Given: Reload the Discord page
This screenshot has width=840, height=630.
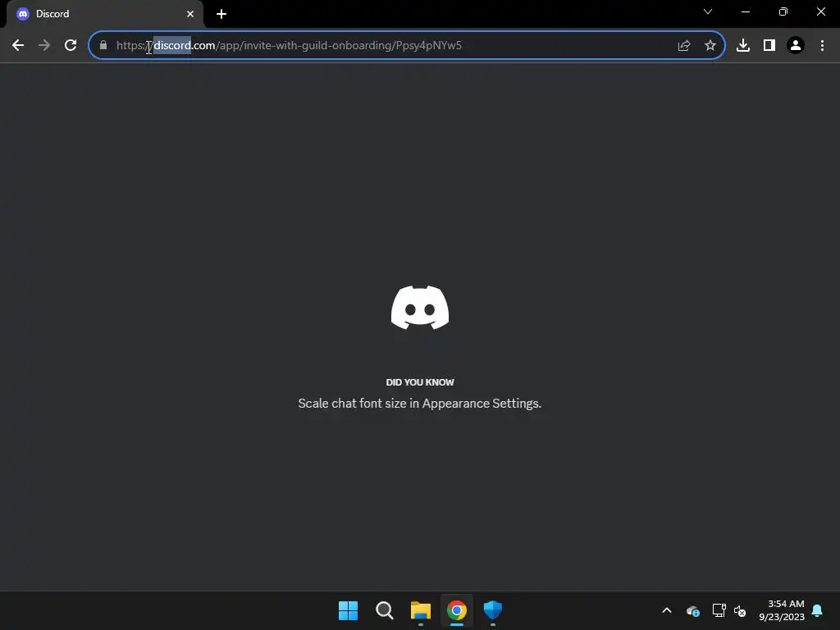Looking at the screenshot, I should [71, 46].
